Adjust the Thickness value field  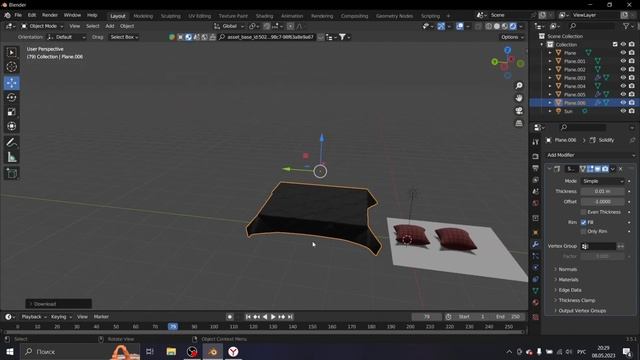(602, 191)
